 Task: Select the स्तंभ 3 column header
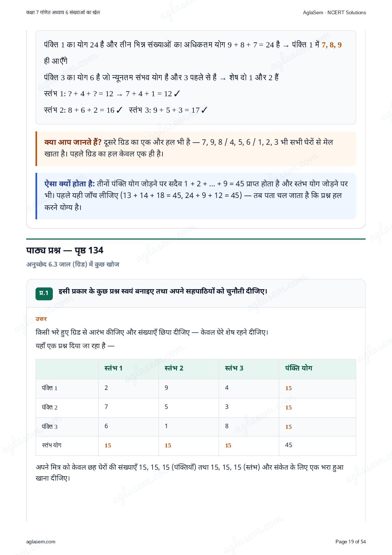[x=234, y=368]
